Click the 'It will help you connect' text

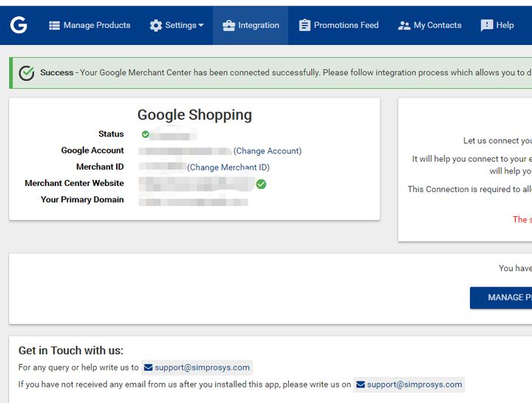[472, 159]
